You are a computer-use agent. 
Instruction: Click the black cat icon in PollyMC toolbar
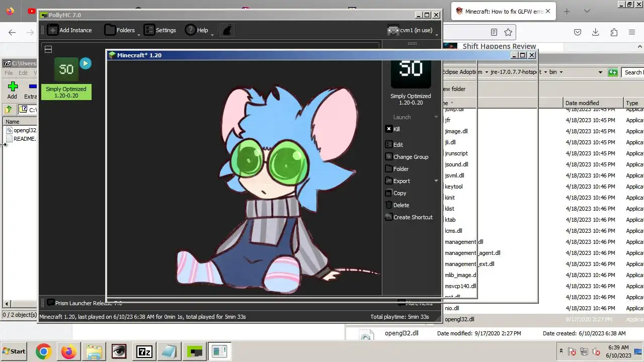(227, 30)
